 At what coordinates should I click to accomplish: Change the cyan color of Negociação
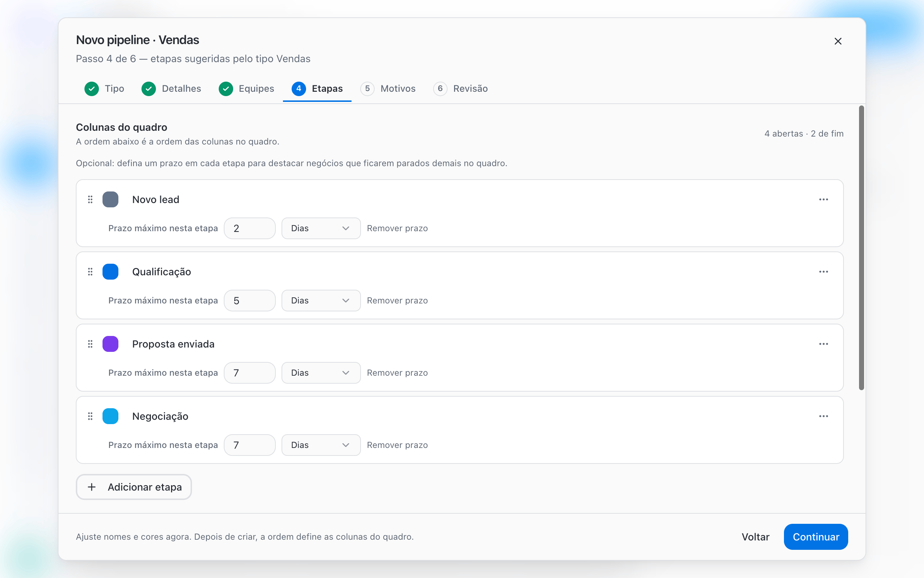tap(110, 416)
